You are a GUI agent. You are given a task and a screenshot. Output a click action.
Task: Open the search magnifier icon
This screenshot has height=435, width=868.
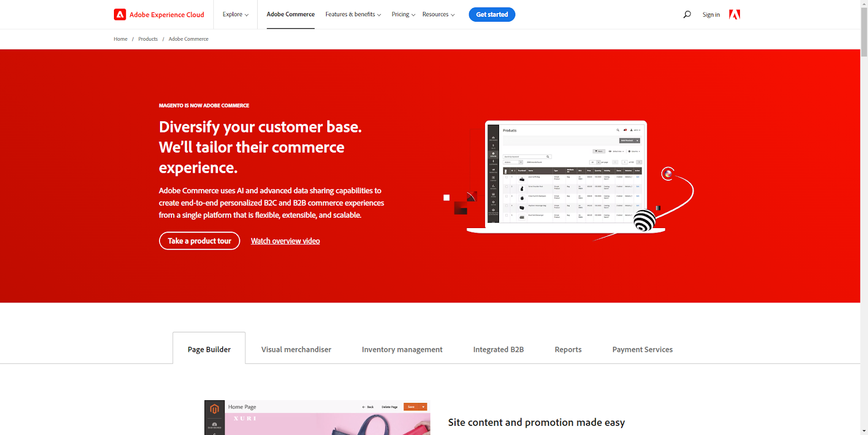687,15
